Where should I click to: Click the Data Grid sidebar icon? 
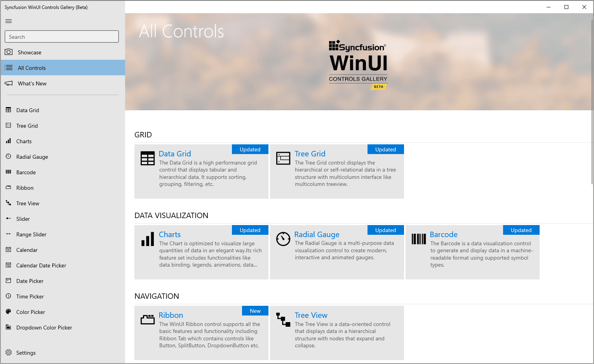(x=9, y=110)
